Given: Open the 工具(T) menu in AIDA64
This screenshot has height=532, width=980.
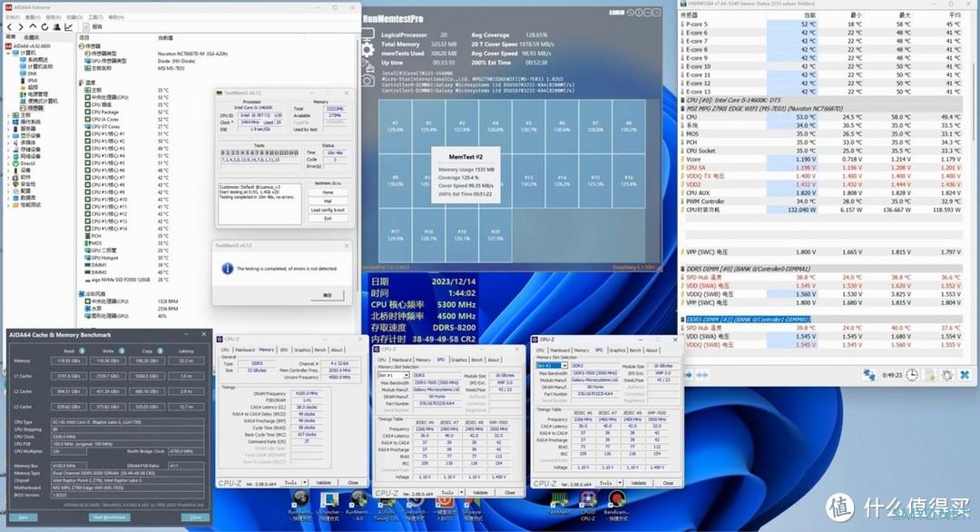Looking at the screenshot, I should click(x=95, y=17).
